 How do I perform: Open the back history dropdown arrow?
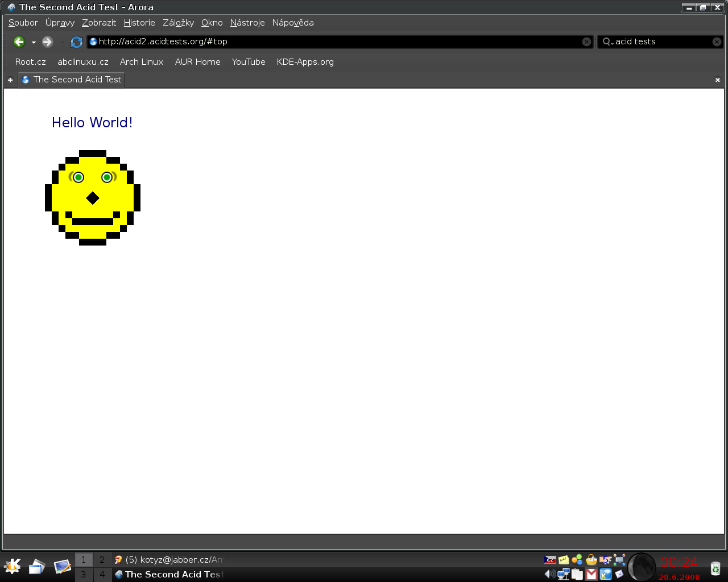[34, 43]
